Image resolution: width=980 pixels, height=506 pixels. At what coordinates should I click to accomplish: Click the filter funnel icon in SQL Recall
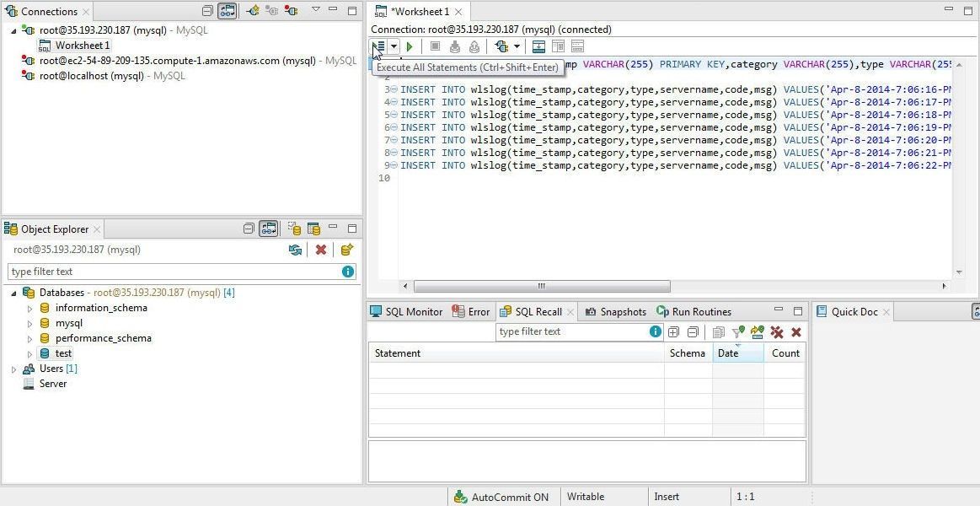click(738, 332)
